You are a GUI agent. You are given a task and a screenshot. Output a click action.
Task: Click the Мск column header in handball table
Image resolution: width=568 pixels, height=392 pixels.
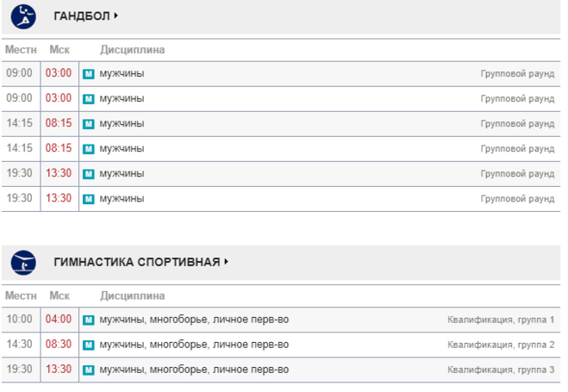(59, 50)
